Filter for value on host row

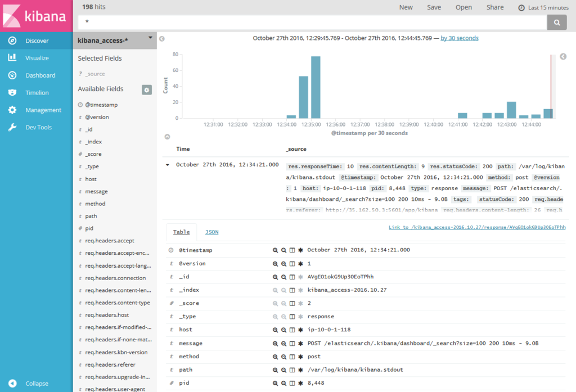coord(275,330)
